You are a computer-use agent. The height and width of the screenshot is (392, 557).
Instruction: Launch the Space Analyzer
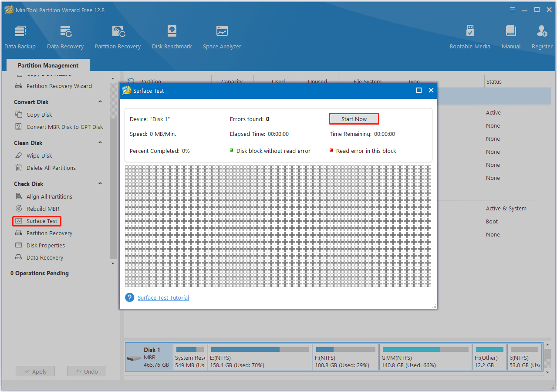click(222, 37)
